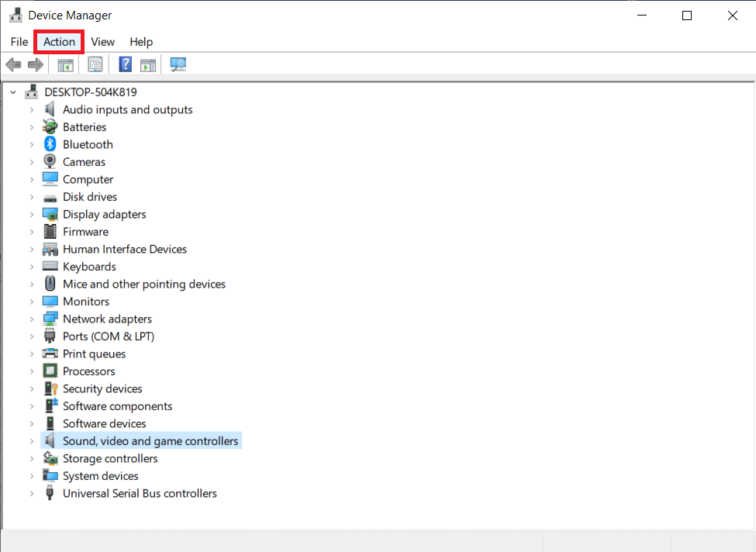This screenshot has height=552, width=756.
Task: Expand the Universal Serial Bus controllers chevron
Action: point(32,493)
